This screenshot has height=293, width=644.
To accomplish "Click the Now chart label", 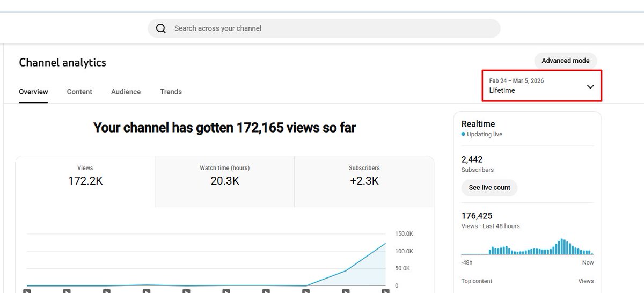I will point(588,262).
